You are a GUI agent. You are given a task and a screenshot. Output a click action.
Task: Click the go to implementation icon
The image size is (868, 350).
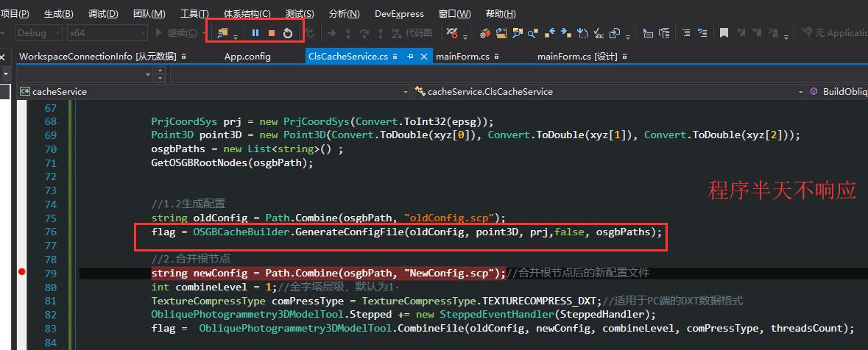click(582, 33)
